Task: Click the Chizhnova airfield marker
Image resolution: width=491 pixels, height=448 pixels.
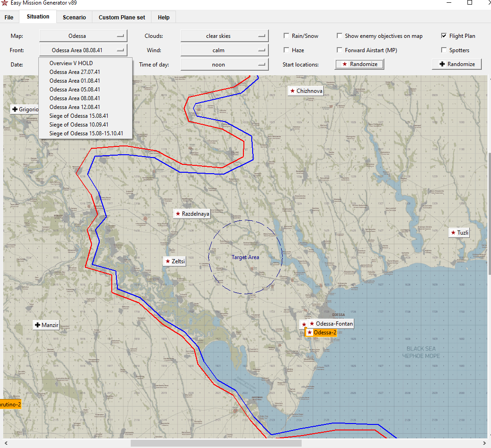Action: coord(306,91)
